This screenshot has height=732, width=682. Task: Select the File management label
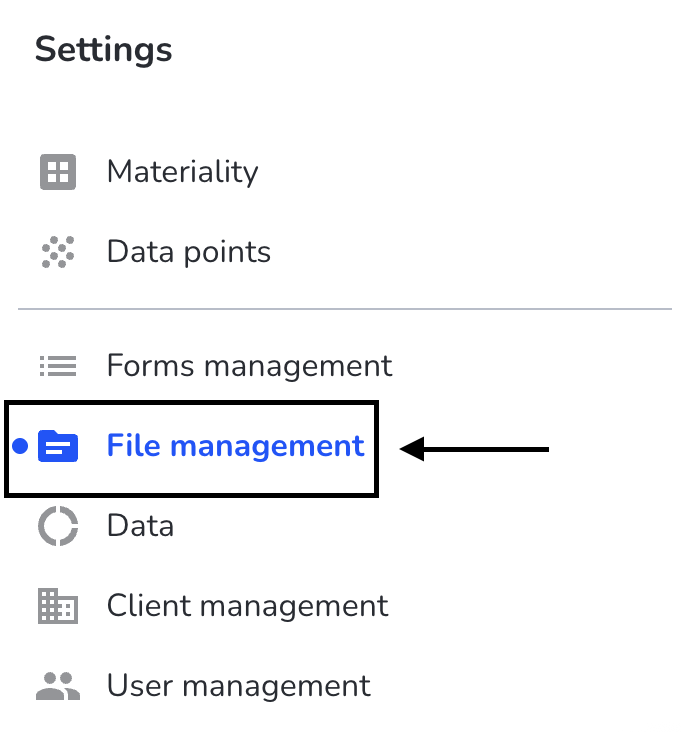(235, 446)
